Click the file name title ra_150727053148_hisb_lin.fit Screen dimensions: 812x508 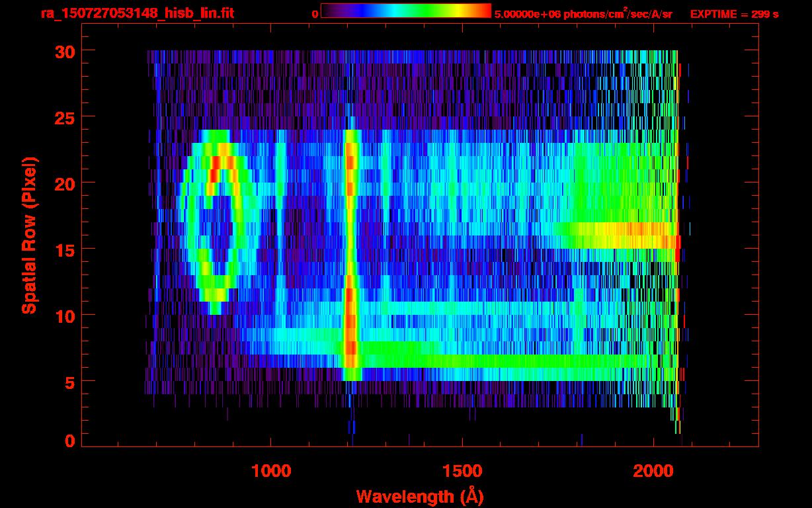pos(137,13)
